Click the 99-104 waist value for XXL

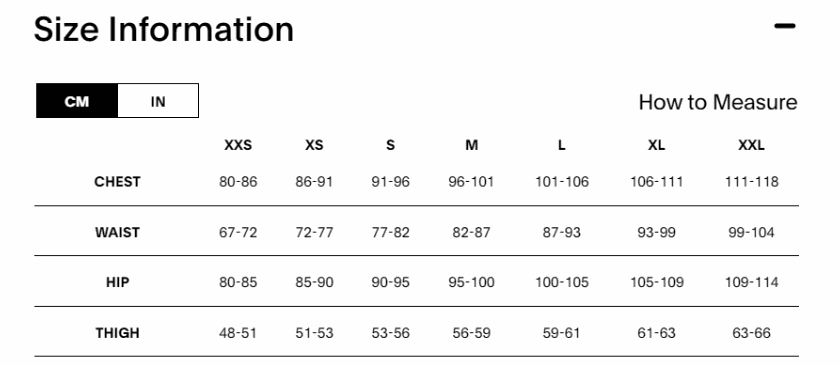coord(752,233)
